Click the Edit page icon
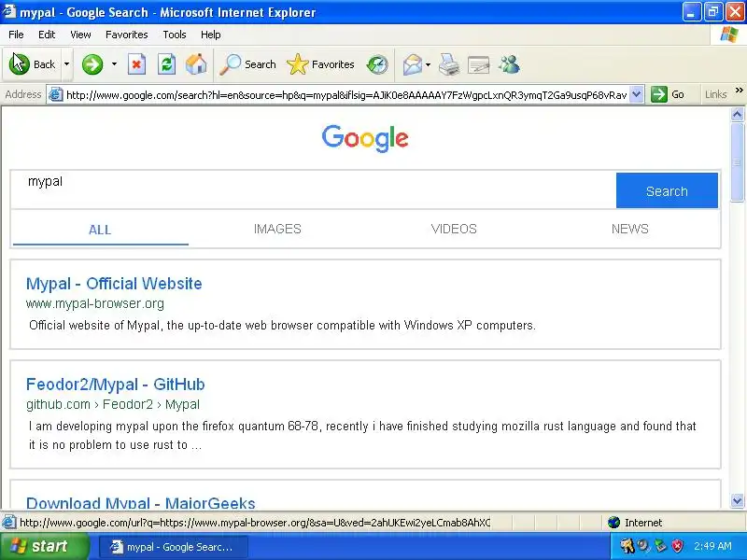The width and height of the screenshot is (747, 560). pos(479,64)
